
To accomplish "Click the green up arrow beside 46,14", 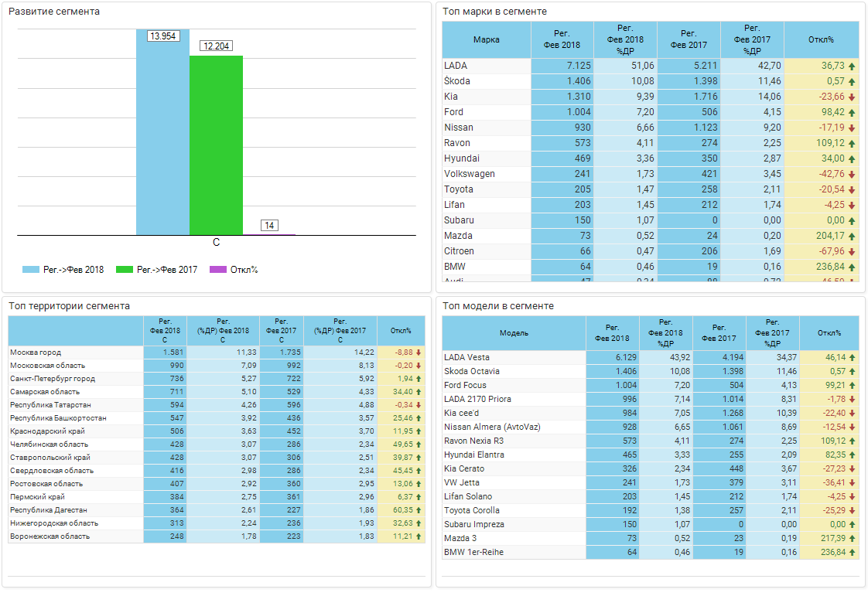I will click(x=852, y=358).
